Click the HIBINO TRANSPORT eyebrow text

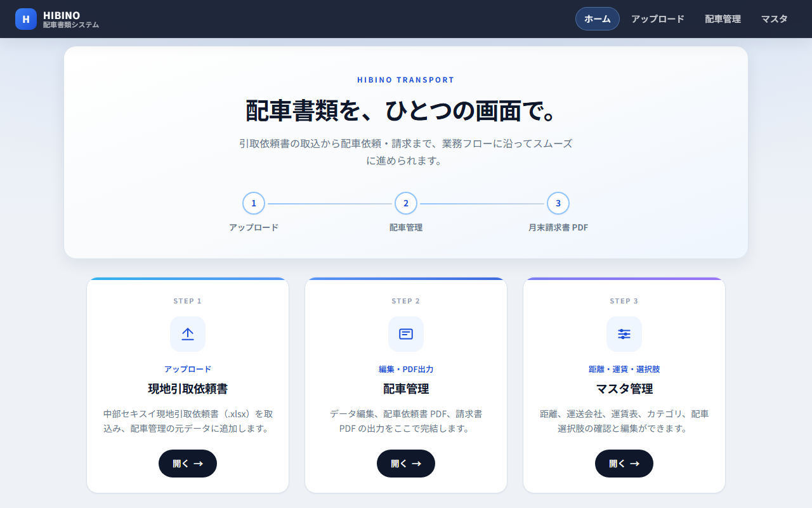point(406,80)
